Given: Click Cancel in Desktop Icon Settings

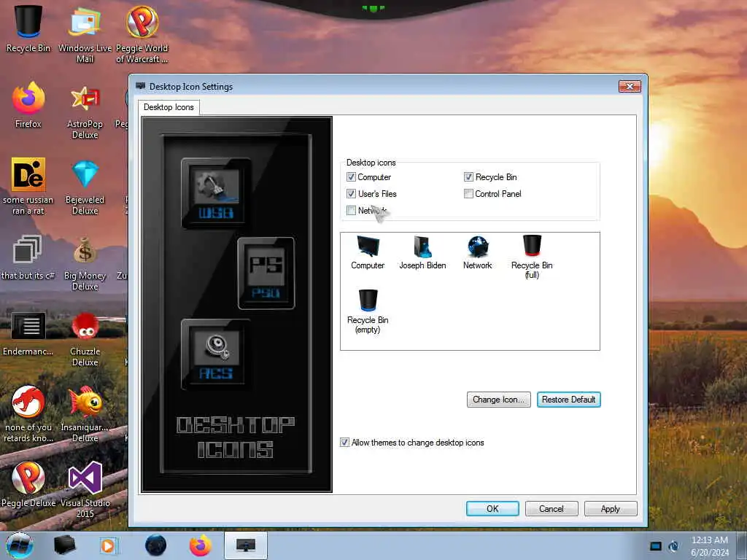Looking at the screenshot, I should tap(551, 508).
